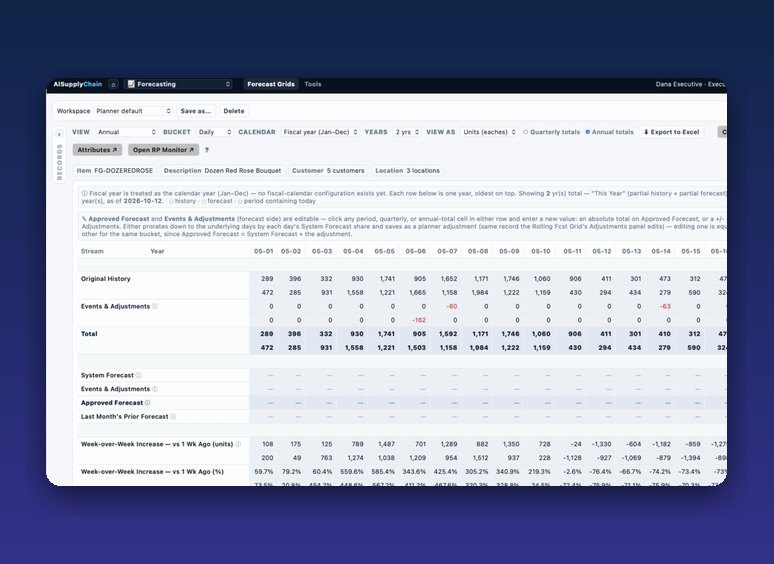Viewport: 774px width, 564px height.
Task: Click the Description Dozen Red Rose Bouquet chip
Action: 222,171
